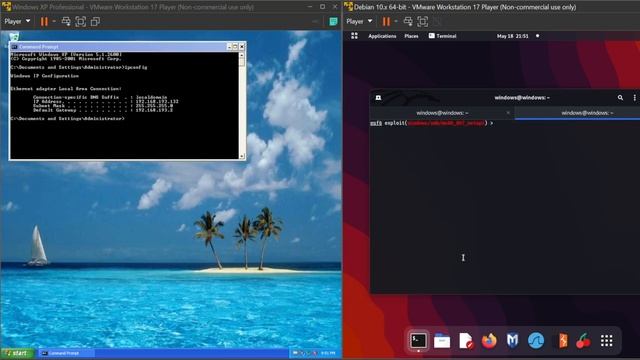Launch the text editor dock icon
This screenshot has width=640, height=360.
pos(465,341)
